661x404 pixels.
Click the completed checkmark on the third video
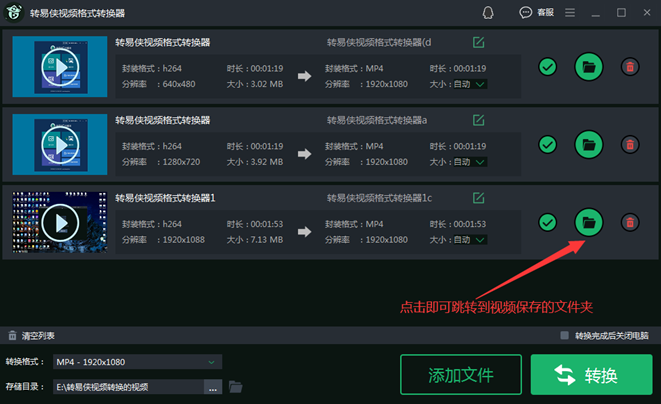(547, 221)
